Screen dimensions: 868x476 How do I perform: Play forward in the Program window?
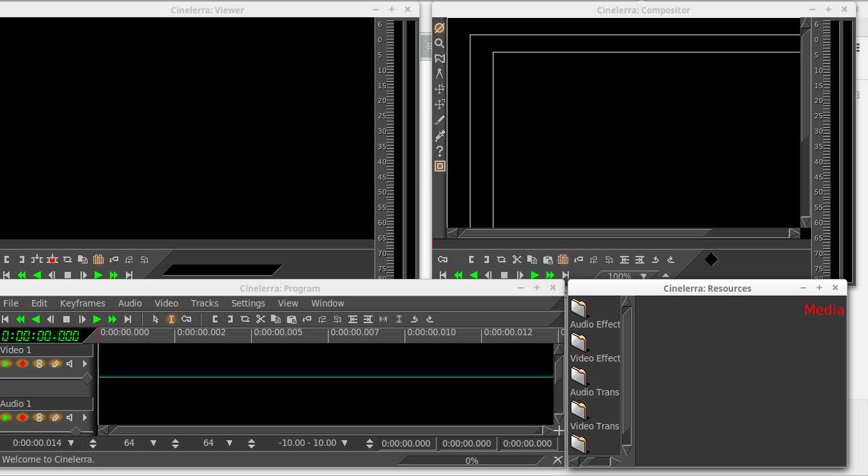(x=97, y=319)
